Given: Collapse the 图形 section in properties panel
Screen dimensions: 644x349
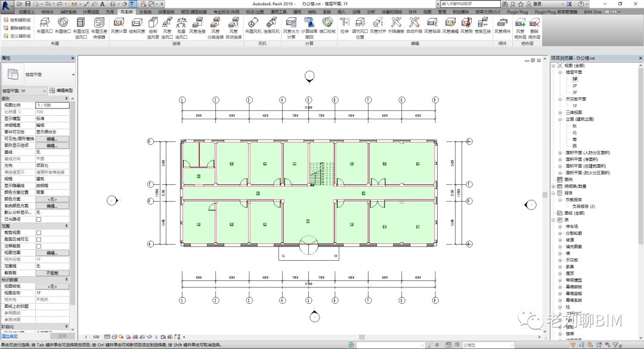Looking at the screenshot, I should 67,98.
